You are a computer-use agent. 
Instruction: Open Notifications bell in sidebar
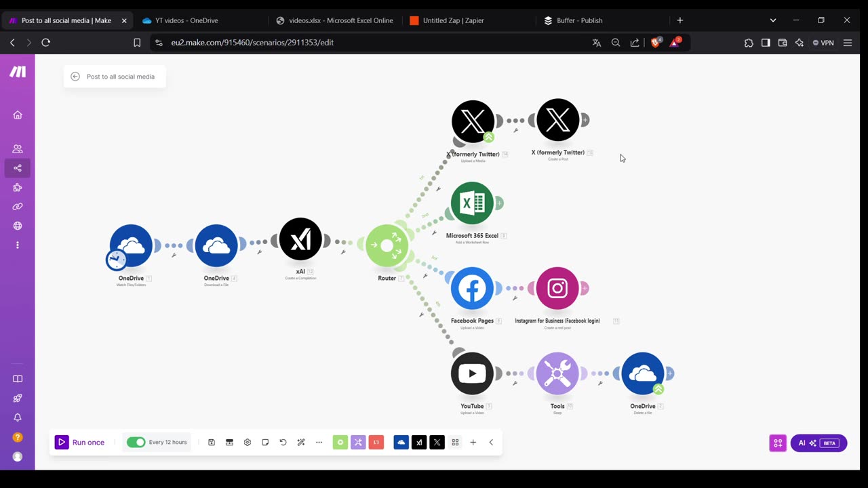pyautogui.click(x=18, y=418)
